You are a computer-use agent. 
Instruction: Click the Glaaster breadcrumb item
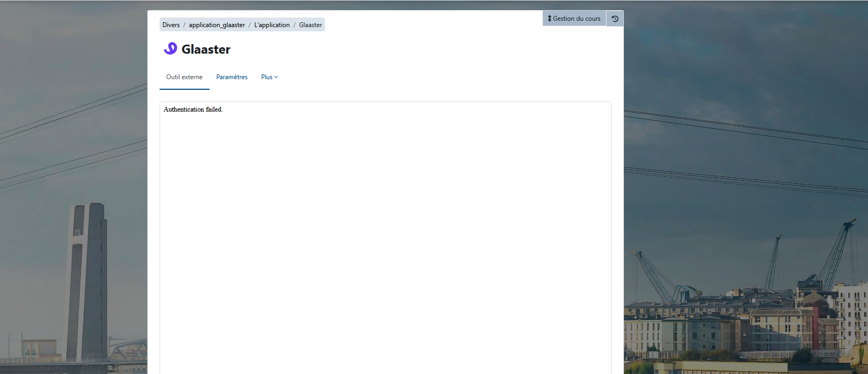pos(311,25)
